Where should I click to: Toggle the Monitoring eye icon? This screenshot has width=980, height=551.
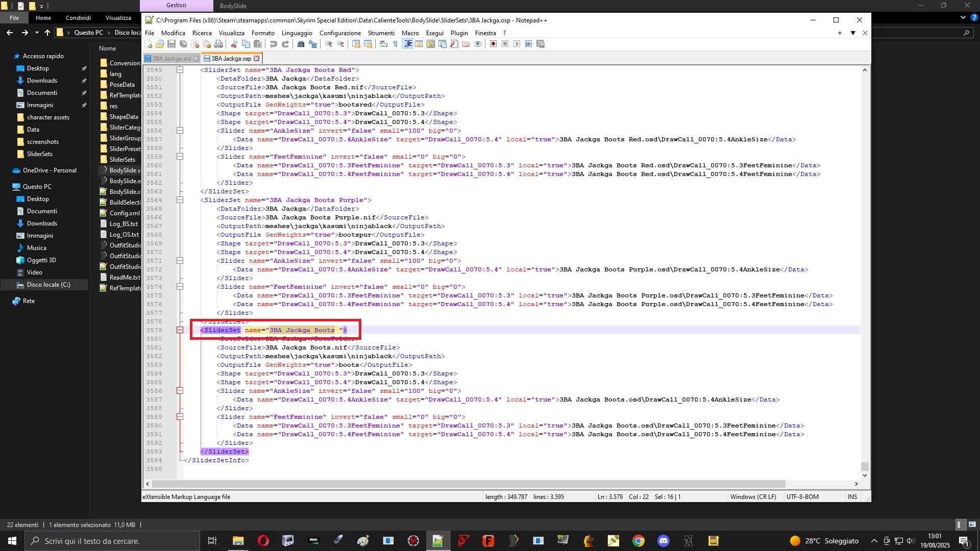(478, 44)
